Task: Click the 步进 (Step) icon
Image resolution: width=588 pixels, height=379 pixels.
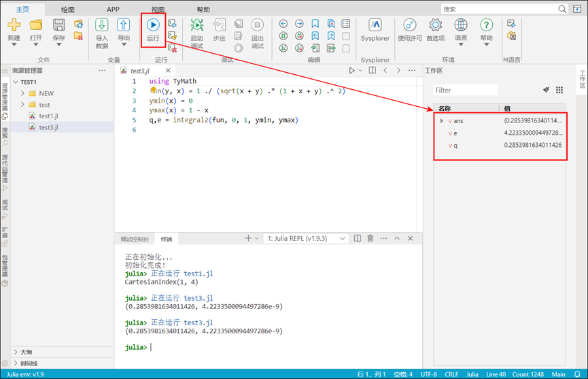Action: 220,24
